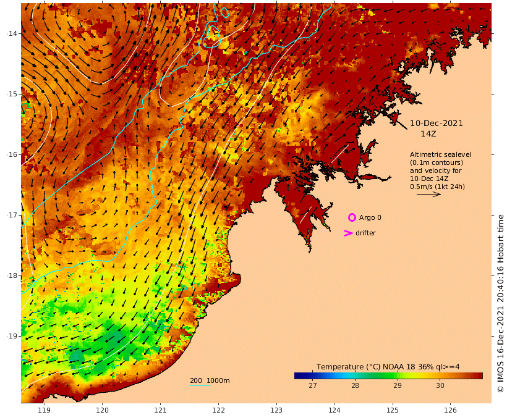Click latitude axis label -16
The height and width of the screenshot is (420, 507).
click(12, 154)
